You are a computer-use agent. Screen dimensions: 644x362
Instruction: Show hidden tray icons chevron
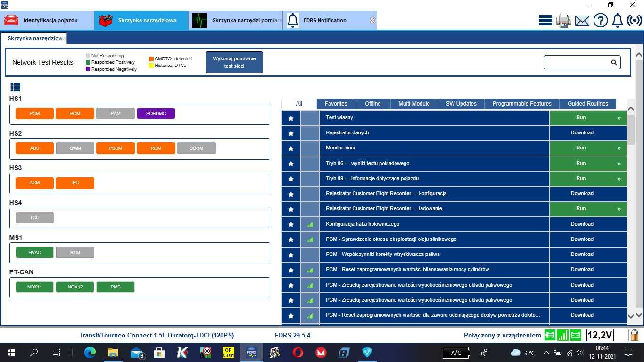point(546,353)
